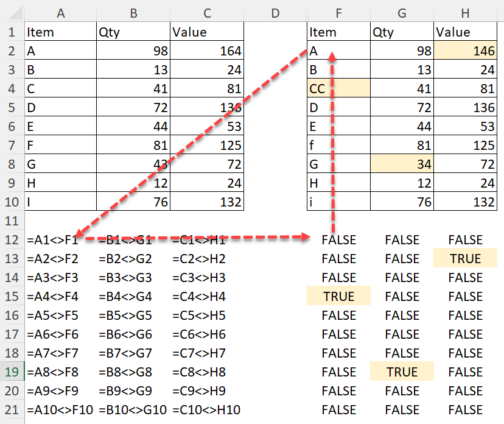Select the Item header in column F

tap(338, 32)
